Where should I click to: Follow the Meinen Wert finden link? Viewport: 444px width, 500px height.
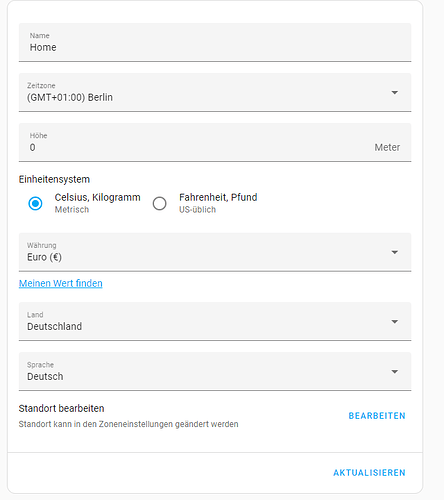pos(61,283)
